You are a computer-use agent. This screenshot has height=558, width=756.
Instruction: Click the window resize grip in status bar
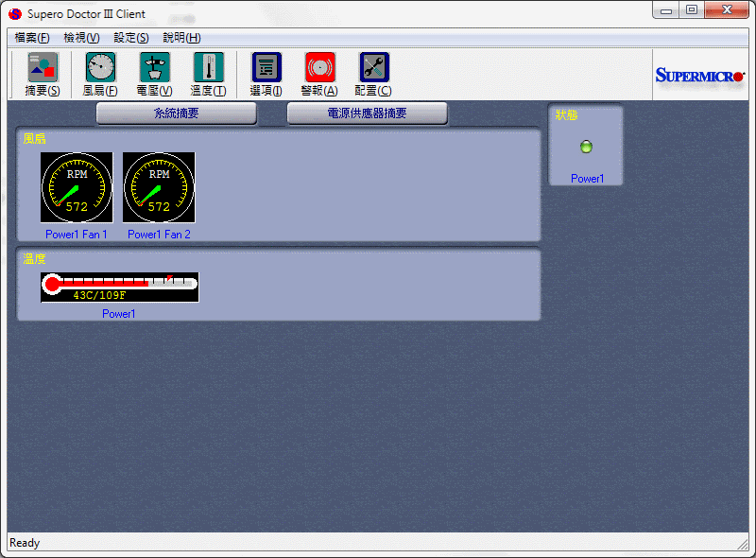click(x=743, y=545)
